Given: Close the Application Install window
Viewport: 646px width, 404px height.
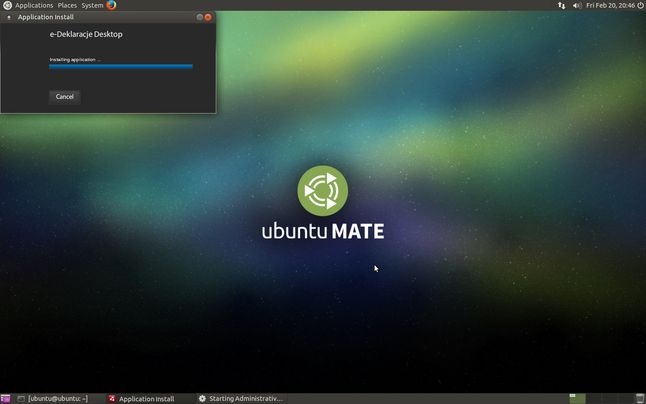Looking at the screenshot, I should point(208,17).
